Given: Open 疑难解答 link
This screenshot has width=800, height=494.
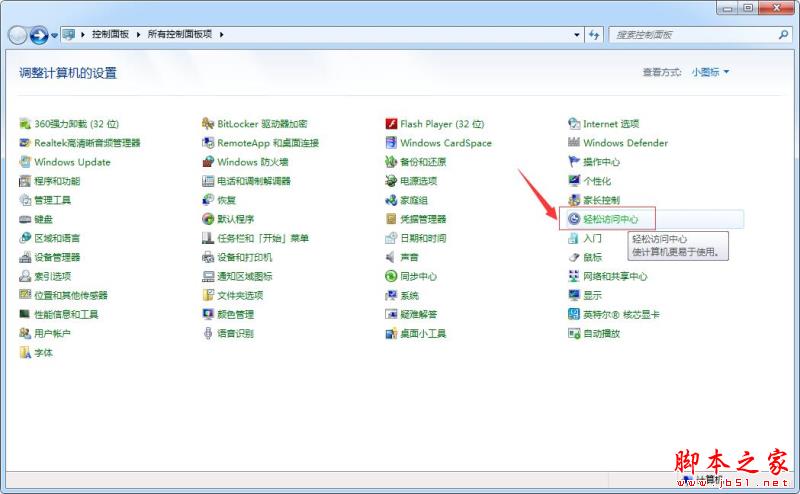Looking at the screenshot, I should tap(418, 314).
